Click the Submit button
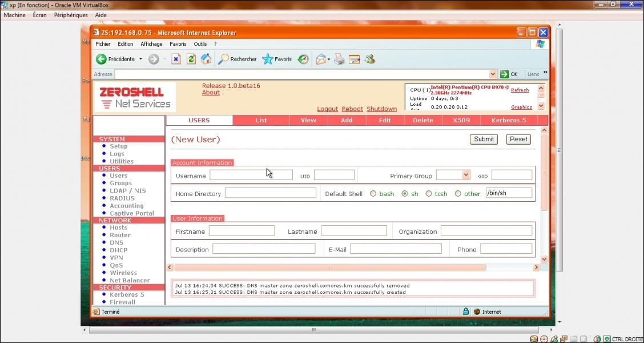Screen dimensions: 644x343 484,139
